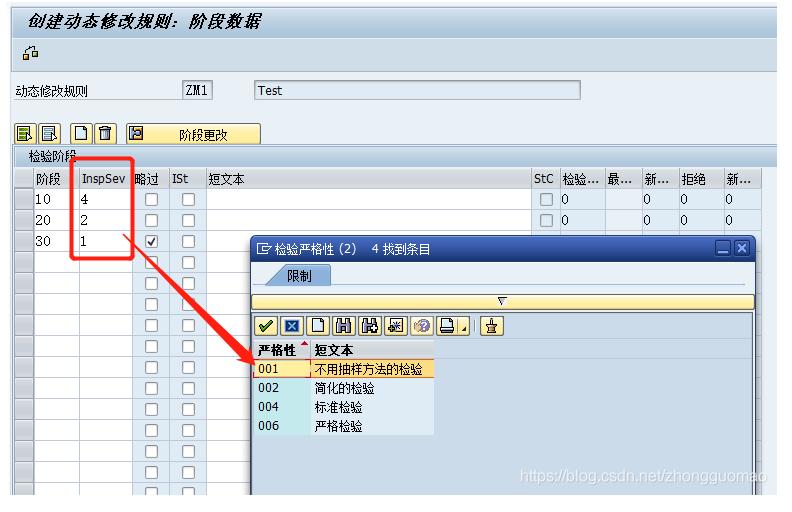
Task: Click the new blank page icon in the popup toolbar
Action: coord(318,326)
